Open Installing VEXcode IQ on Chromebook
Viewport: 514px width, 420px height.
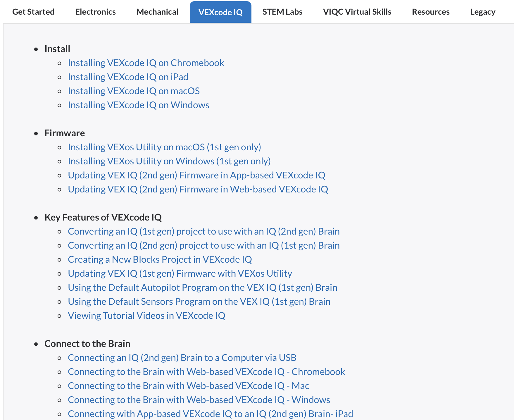click(x=146, y=63)
